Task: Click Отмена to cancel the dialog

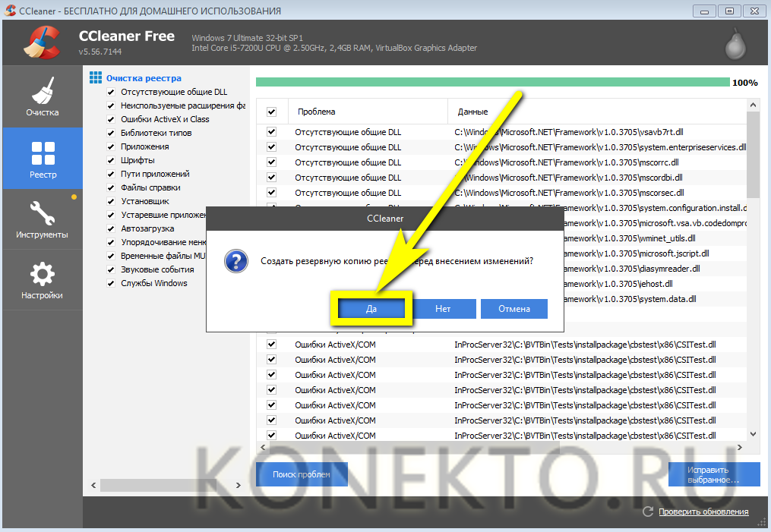Action: pos(514,309)
